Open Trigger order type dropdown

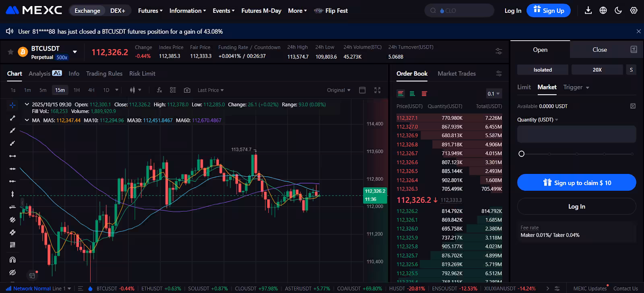pyautogui.click(x=576, y=87)
